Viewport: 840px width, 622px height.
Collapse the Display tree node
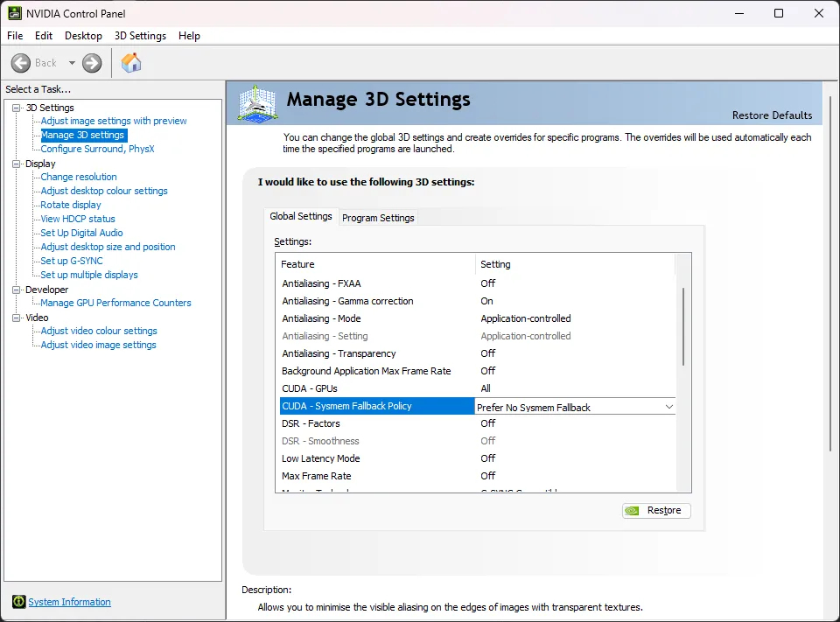coord(16,164)
